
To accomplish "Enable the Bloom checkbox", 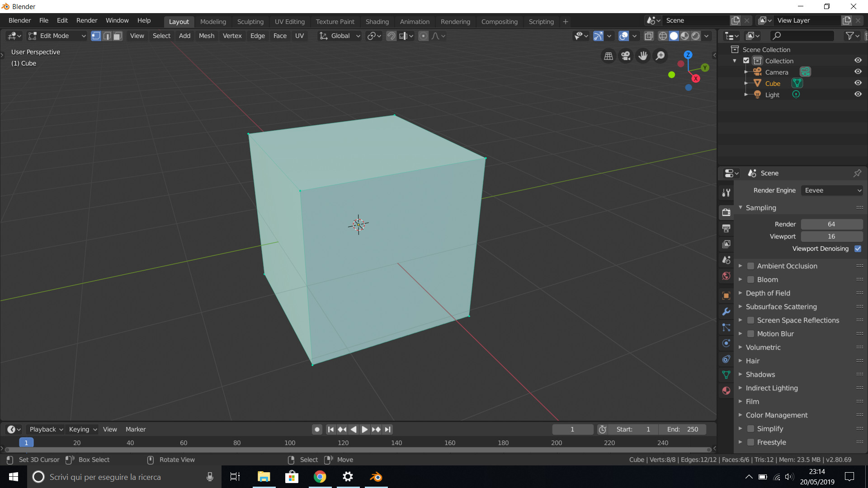I will click(x=751, y=280).
